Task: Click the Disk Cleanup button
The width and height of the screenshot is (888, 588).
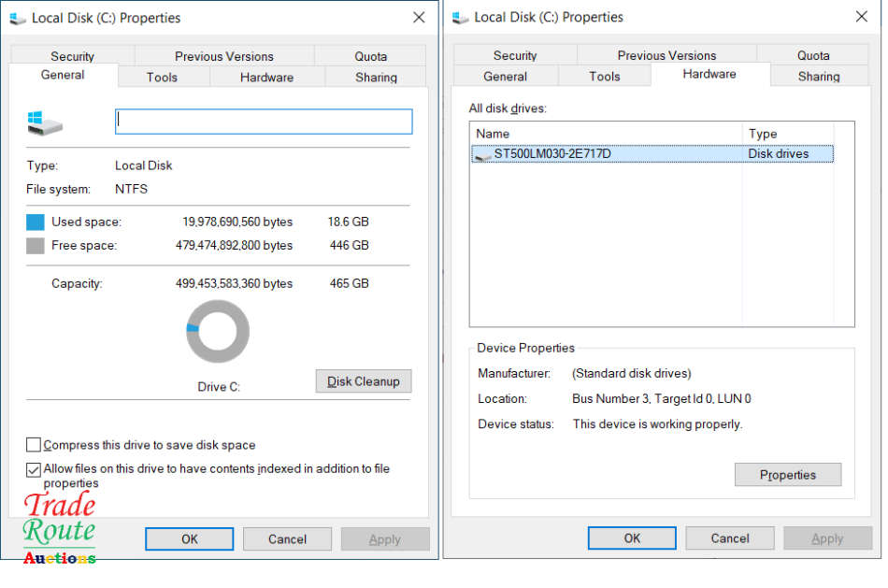Action: click(x=364, y=381)
